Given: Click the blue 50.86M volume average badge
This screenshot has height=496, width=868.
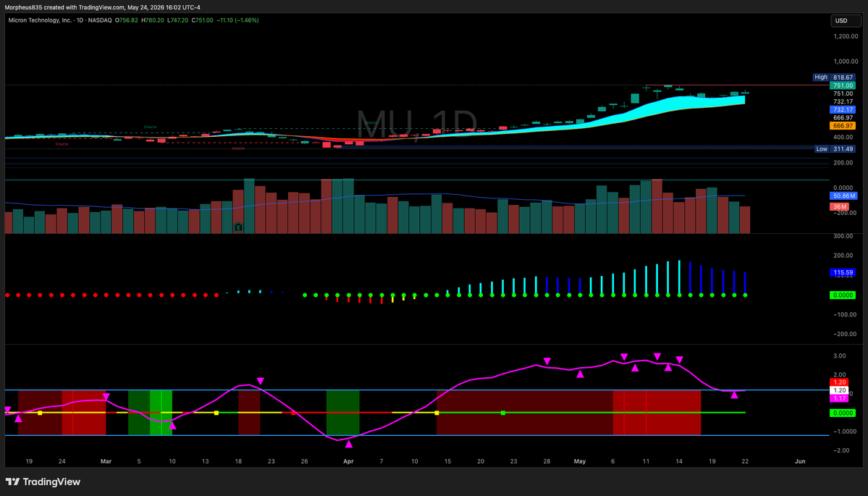Looking at the screenshot, I should coord(843,196).
